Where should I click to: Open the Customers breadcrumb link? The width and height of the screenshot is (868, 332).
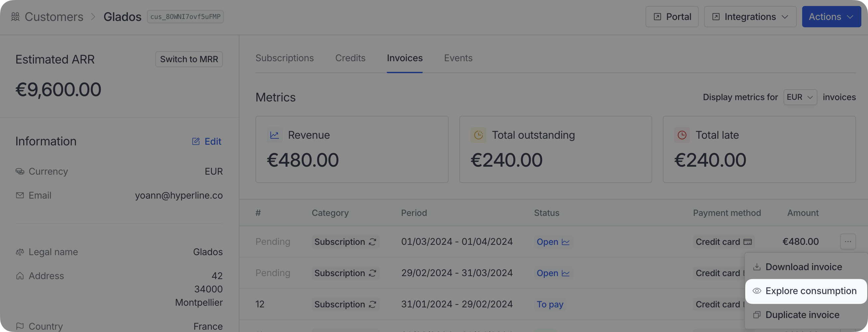click(x=54, y=17)
